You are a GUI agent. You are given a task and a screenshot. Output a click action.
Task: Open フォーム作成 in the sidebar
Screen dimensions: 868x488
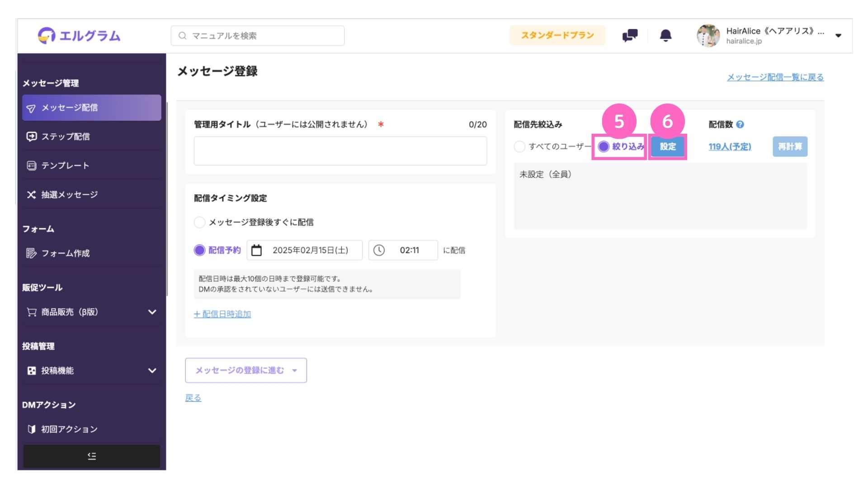pos(92,253)
